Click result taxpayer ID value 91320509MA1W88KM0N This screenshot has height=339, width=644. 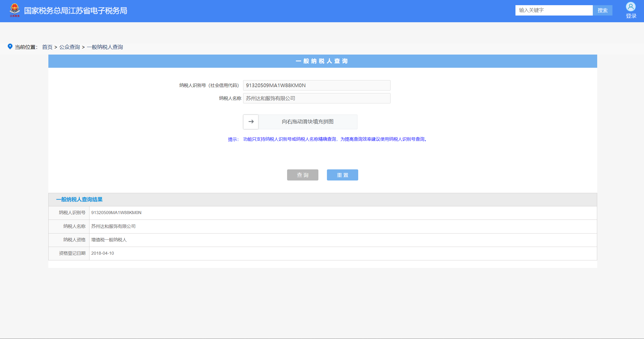[x=116, y=213]
